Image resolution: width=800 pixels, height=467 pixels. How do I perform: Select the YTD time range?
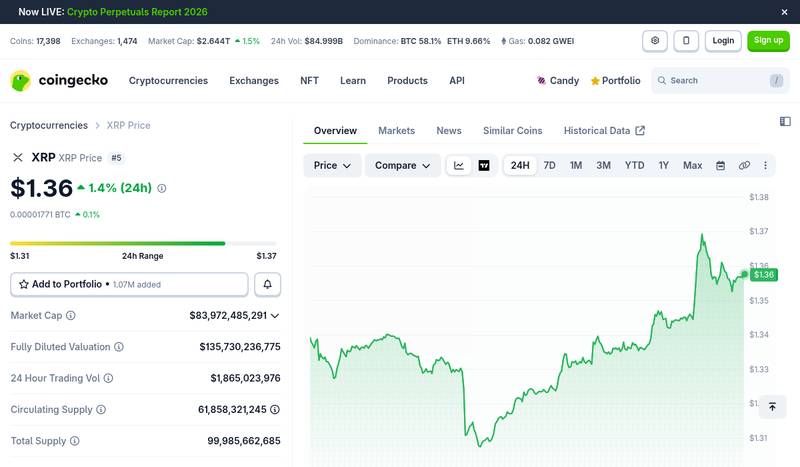[635, 165]
